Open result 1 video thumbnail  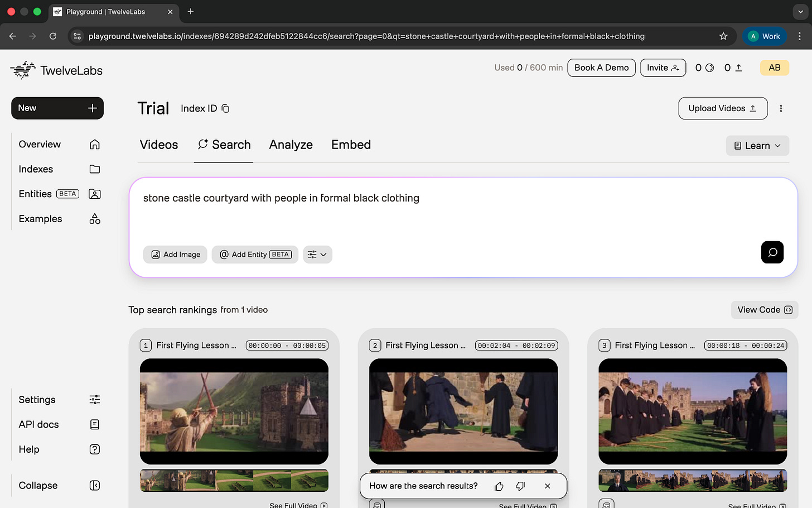tap(234, 411)
